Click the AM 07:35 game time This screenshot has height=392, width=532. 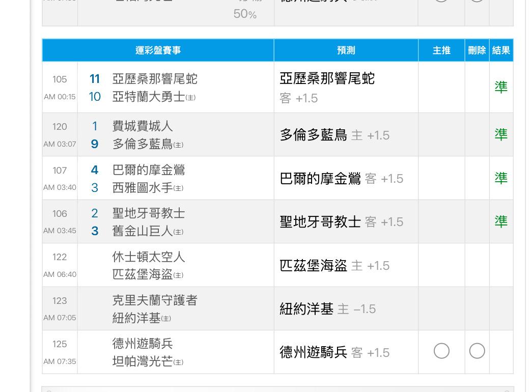(x=60, y=361)
